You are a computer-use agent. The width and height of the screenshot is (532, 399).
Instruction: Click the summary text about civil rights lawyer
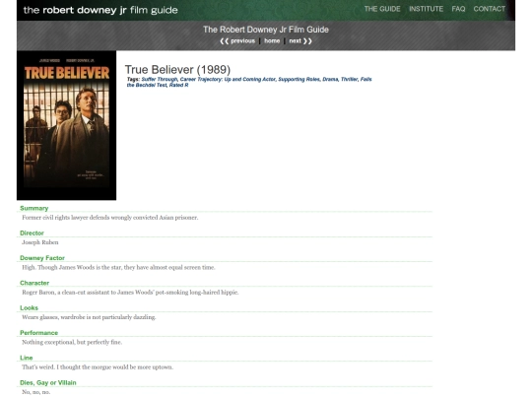(x=110, y=218)
